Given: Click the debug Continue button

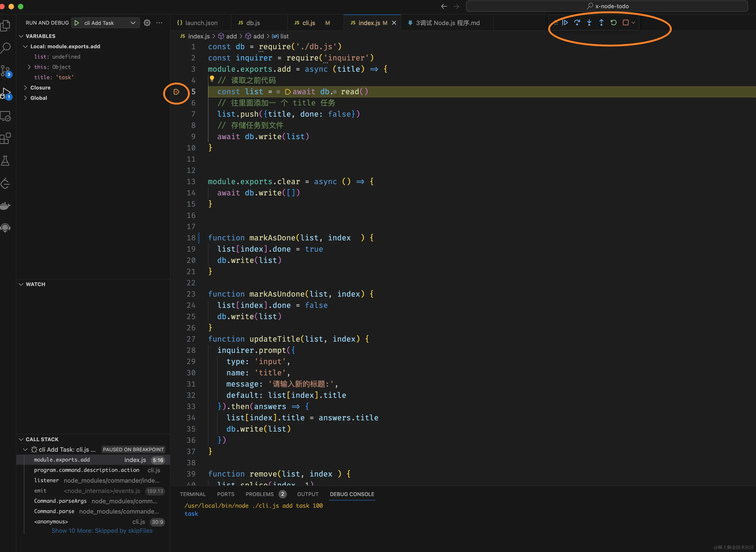Looking at the screenshot, I should 565,23.
